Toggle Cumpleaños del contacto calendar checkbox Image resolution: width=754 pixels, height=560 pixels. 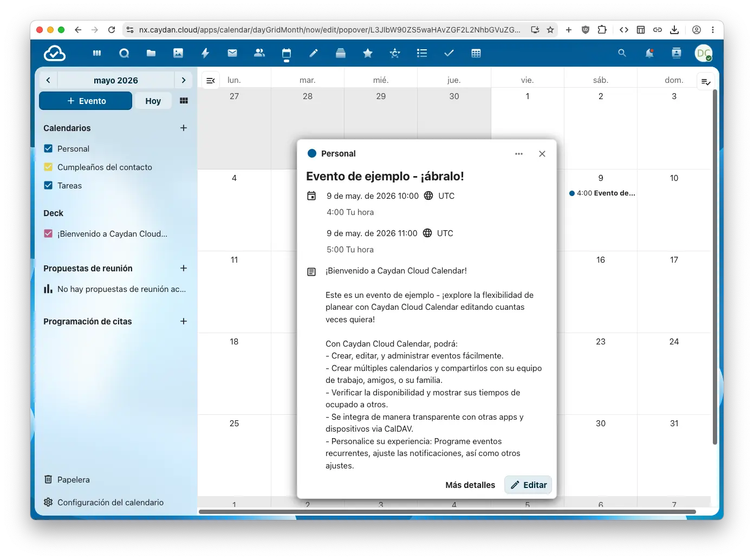coord(48,167)
